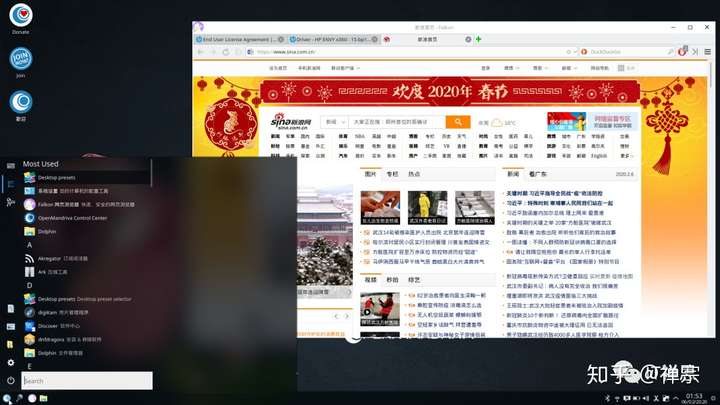Open Dolphin under Most Used
This screenshot has height=405, width=720.
86,231
